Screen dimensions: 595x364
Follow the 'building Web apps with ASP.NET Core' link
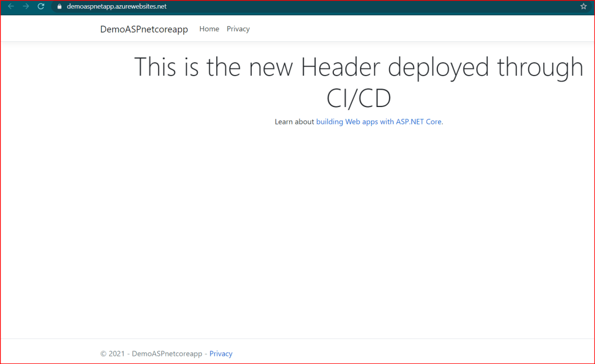pyautogui.click(x=379, y=122)
